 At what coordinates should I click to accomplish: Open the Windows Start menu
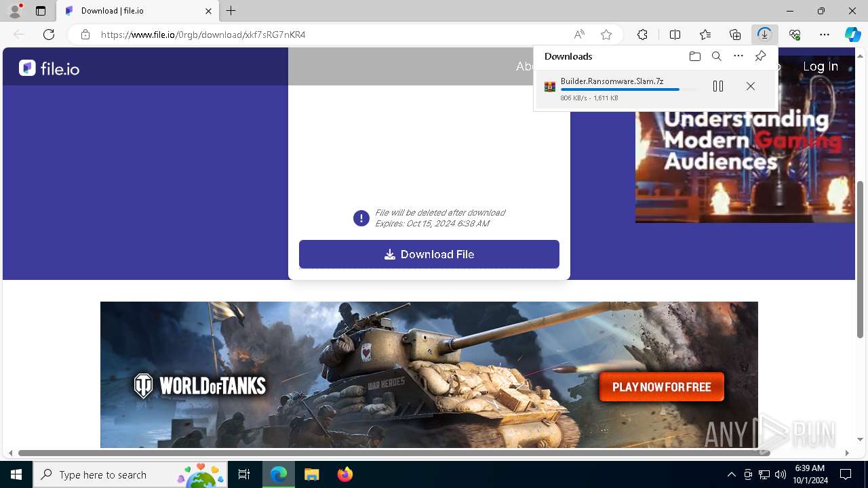coord(16,474)
